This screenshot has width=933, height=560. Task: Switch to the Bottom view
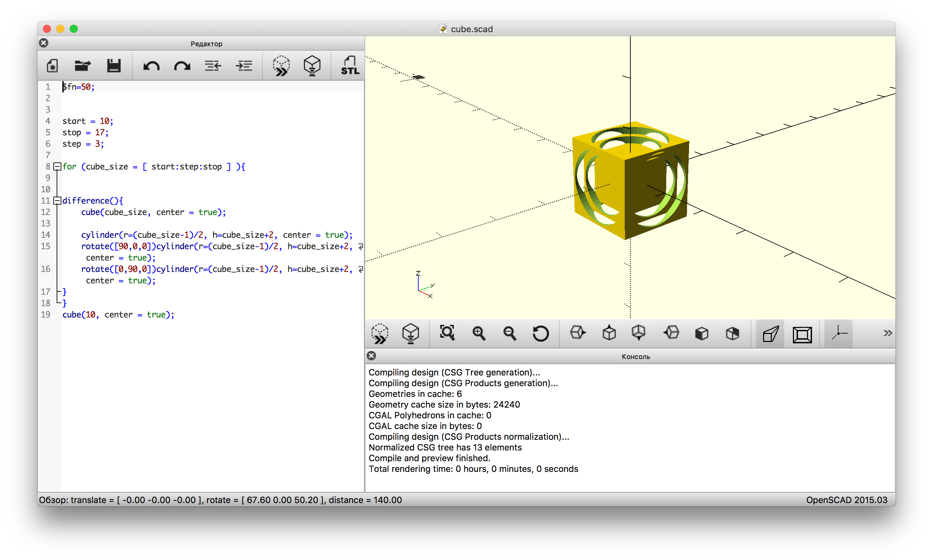coord(638,333)
